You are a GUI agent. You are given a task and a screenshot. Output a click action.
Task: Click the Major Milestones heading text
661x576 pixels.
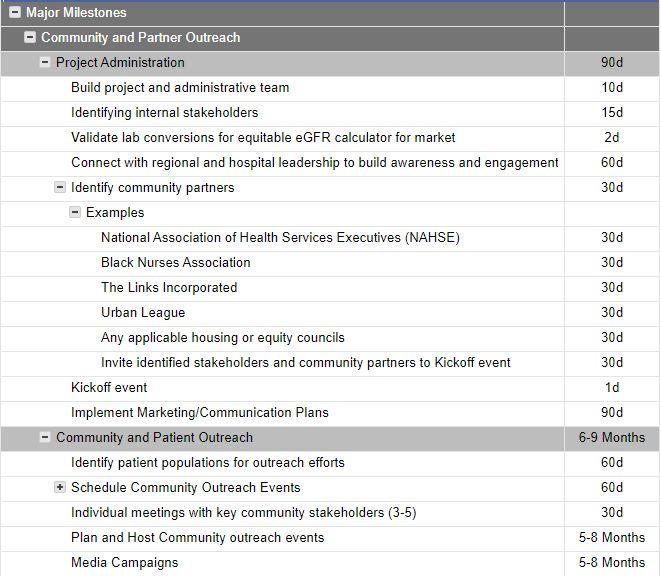[x=76, y=12]
